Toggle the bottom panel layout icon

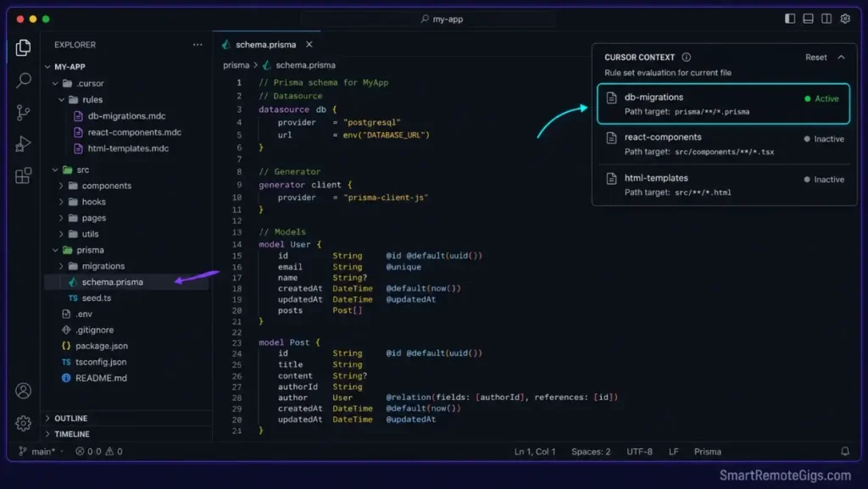coord(808,19)
